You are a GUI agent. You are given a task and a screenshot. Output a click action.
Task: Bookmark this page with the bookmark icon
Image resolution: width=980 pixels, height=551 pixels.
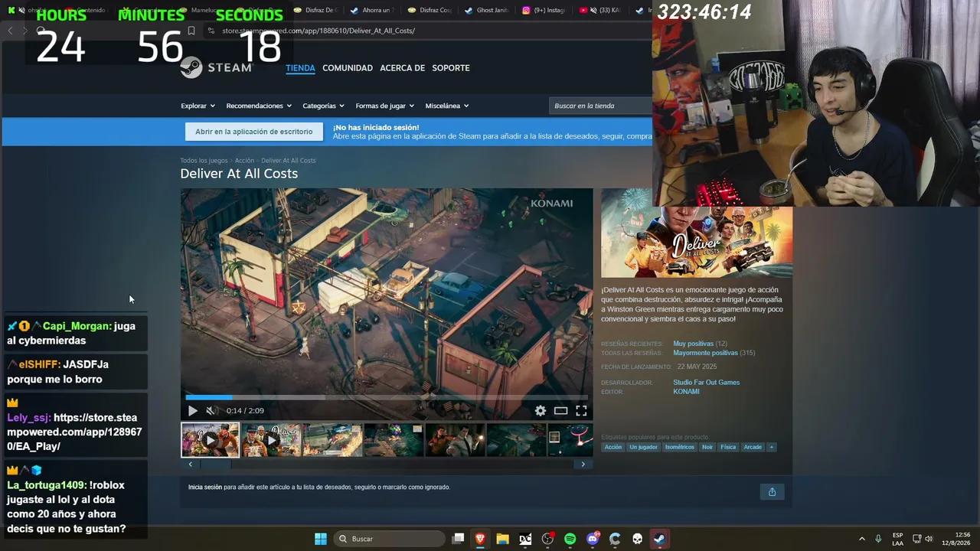191,31
